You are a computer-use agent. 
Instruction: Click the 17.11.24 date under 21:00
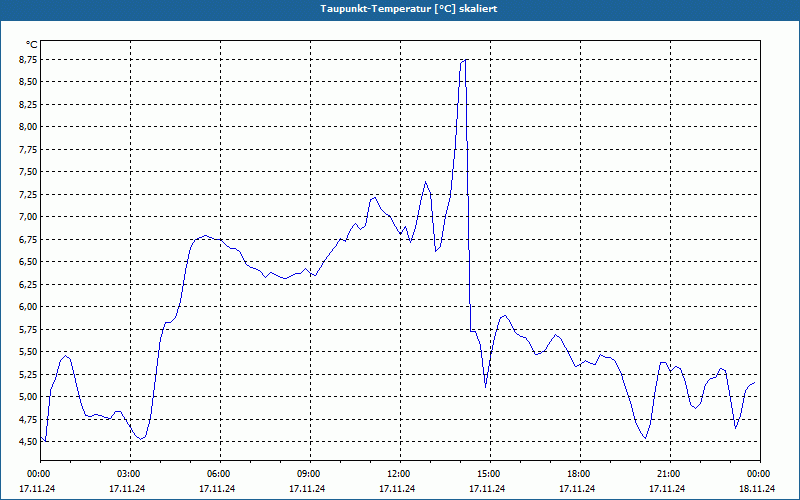tap(667, 488)
